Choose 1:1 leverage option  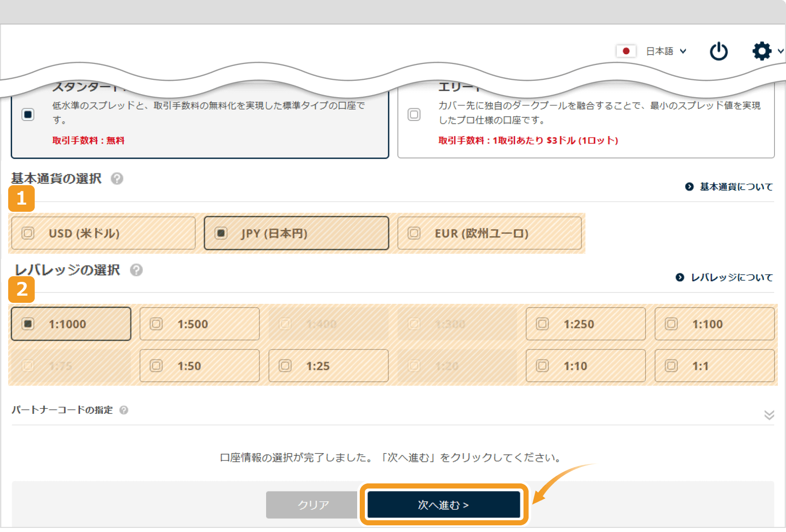click(x=714, y=366)
